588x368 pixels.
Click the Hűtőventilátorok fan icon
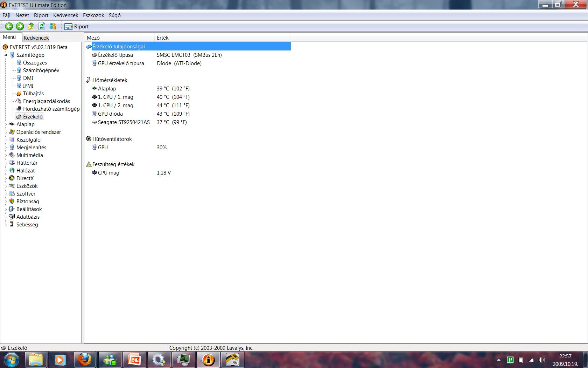point(89,139)
